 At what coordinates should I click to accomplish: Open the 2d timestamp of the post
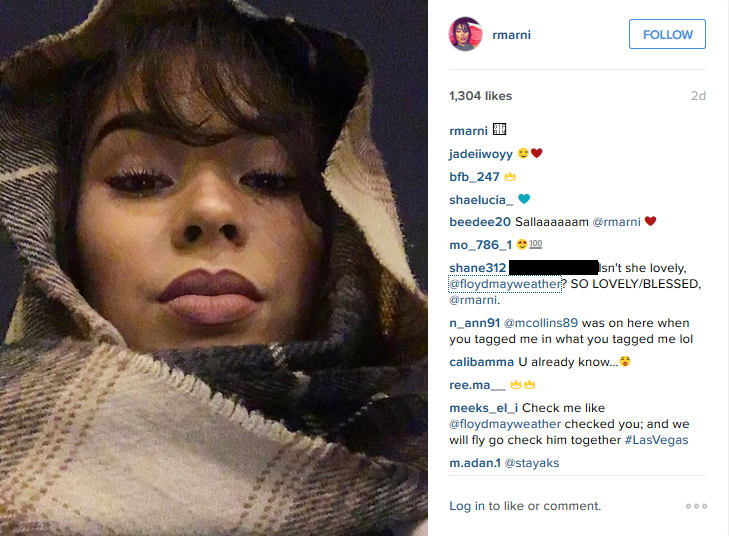coord(698,96)
